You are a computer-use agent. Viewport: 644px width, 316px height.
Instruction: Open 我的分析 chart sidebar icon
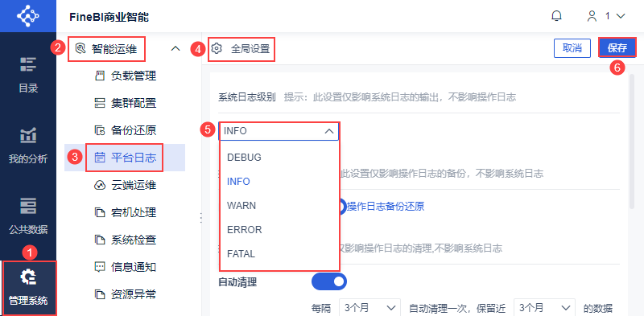[28, 135]
